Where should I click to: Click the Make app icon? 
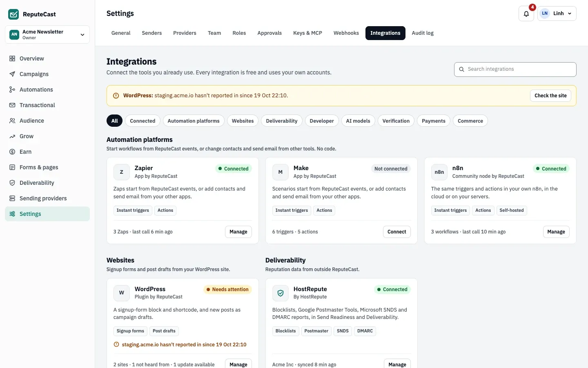tap(280, 172)
